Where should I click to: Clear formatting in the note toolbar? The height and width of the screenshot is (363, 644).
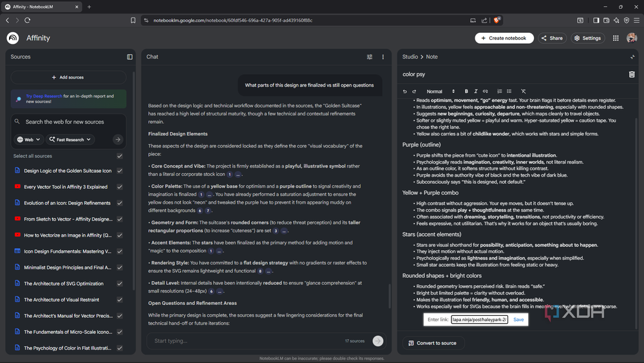click(x=523, y=92)
